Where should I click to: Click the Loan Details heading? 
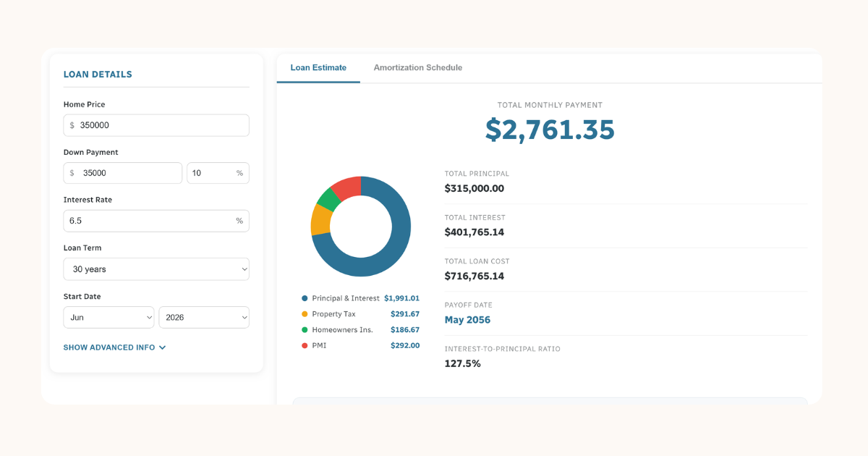pos(98,74)
